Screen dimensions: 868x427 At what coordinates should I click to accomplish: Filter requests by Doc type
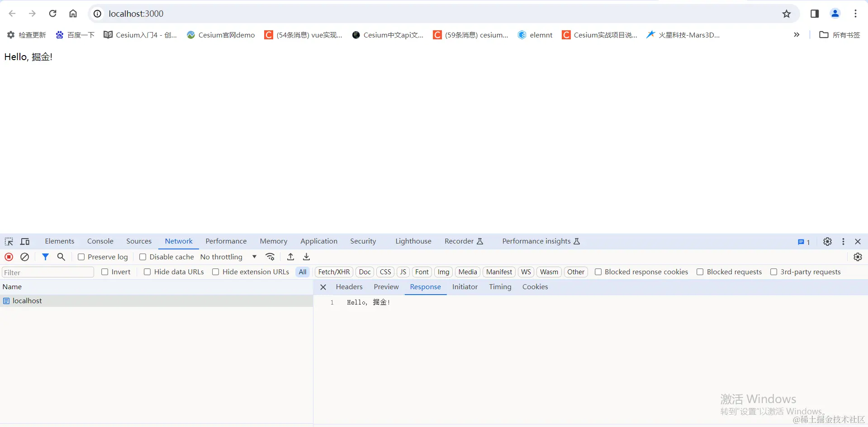pyautogui.click(x=365, y=272)
